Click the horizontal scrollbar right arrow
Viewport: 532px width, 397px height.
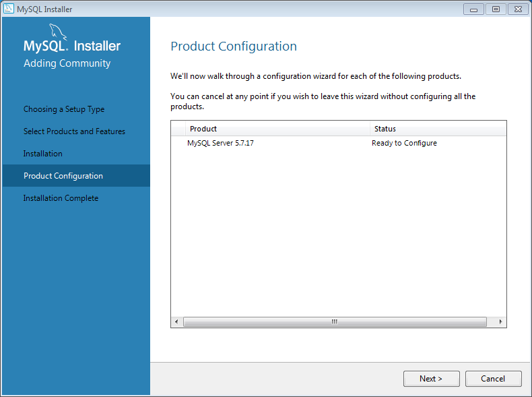pyautogui.click(x=501, y=322)
